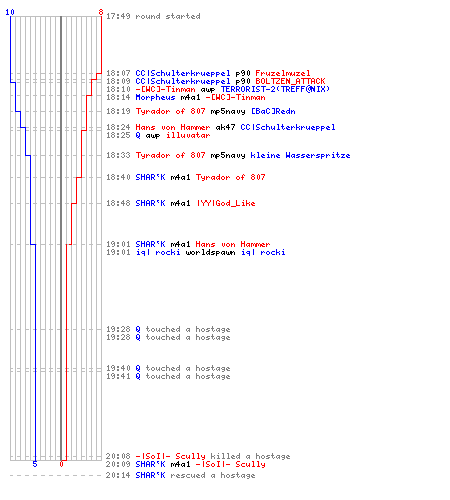Click the '17:49 round started' log entry
The width and height of the screenshot is (450, 500).
(x=153, y=16)
